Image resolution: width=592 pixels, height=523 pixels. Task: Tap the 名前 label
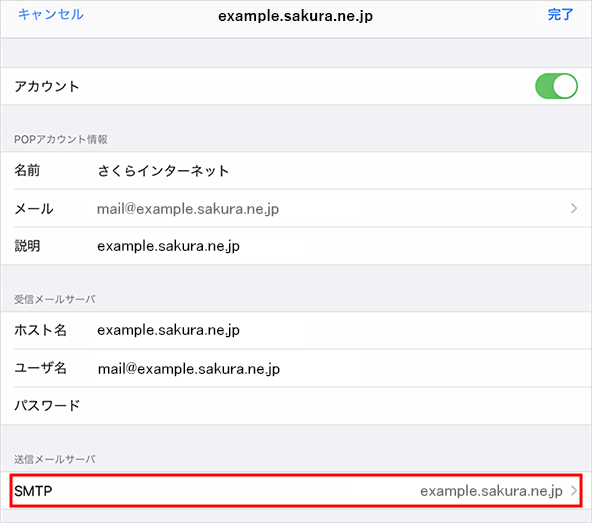pos(27,170)
